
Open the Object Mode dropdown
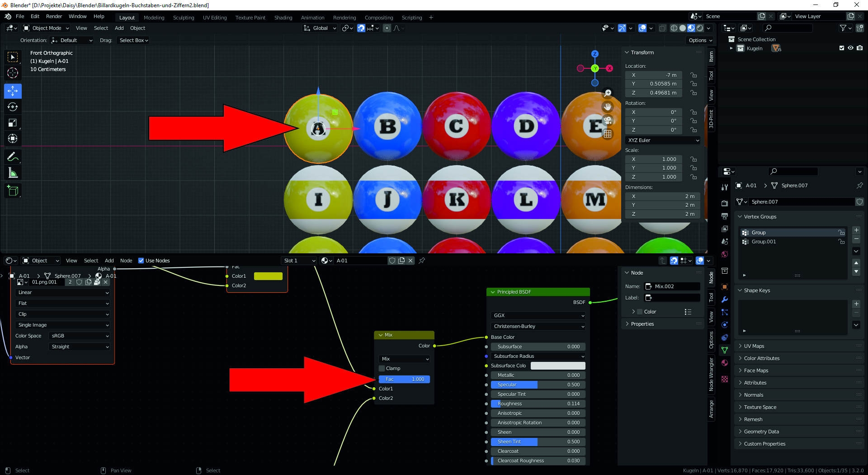47,28
